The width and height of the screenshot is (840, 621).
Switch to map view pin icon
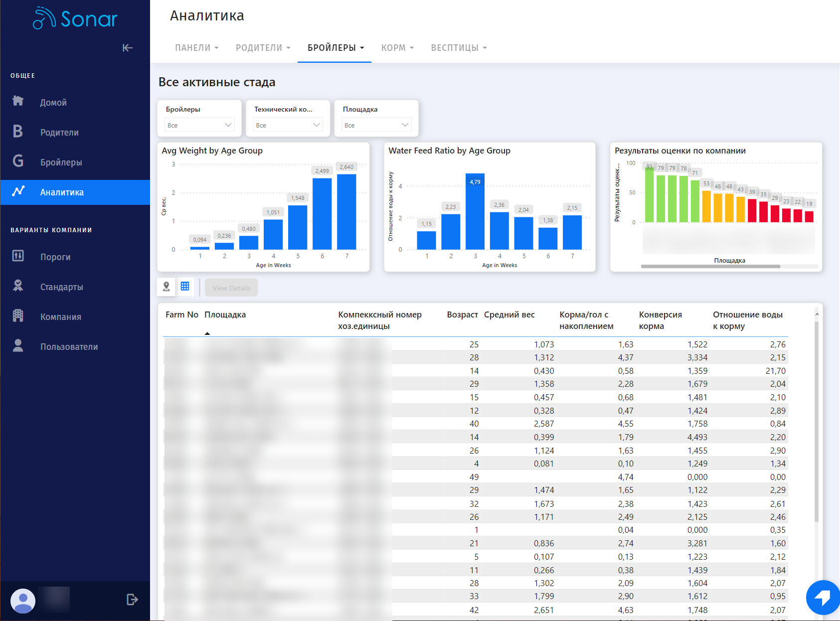(167, 287)
